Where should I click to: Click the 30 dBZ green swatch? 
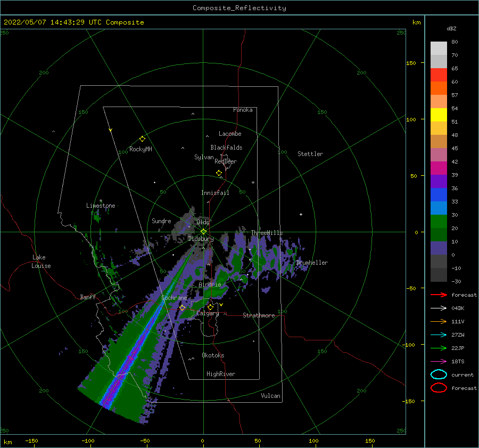(x=439, y=222)
